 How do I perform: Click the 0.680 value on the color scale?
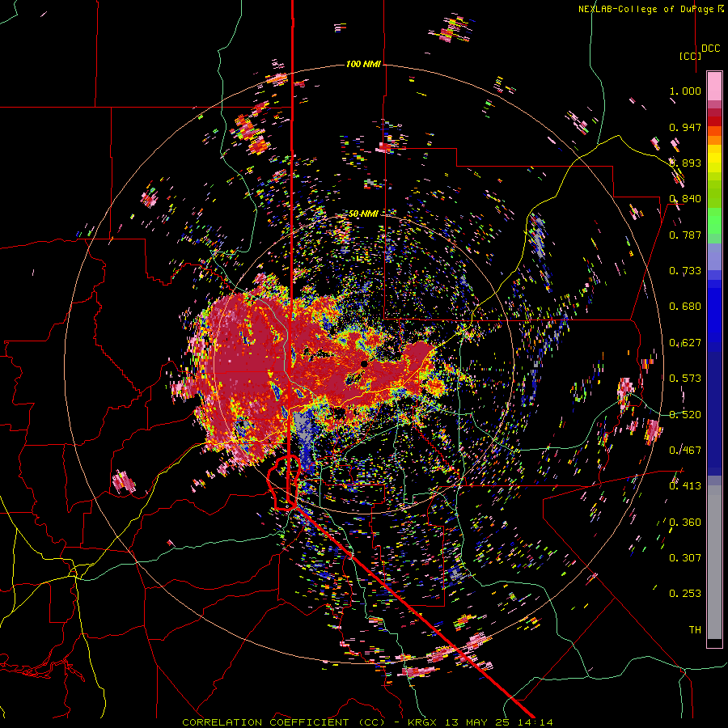click(x=685, y=307)
